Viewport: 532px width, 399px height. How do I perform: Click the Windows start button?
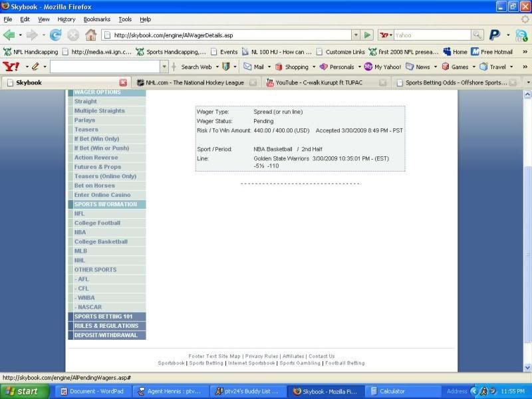pyautogui.click(x=25, y=391)
